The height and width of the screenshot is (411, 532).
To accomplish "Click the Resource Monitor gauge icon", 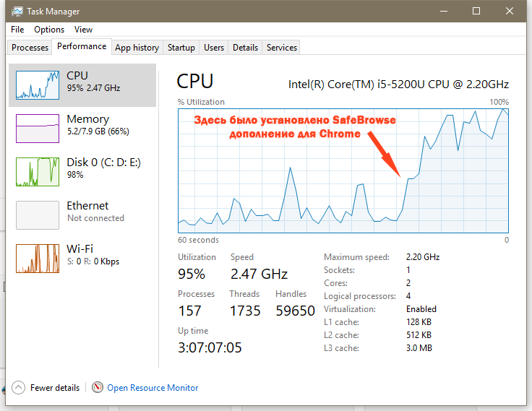I will tap(98, 387).
